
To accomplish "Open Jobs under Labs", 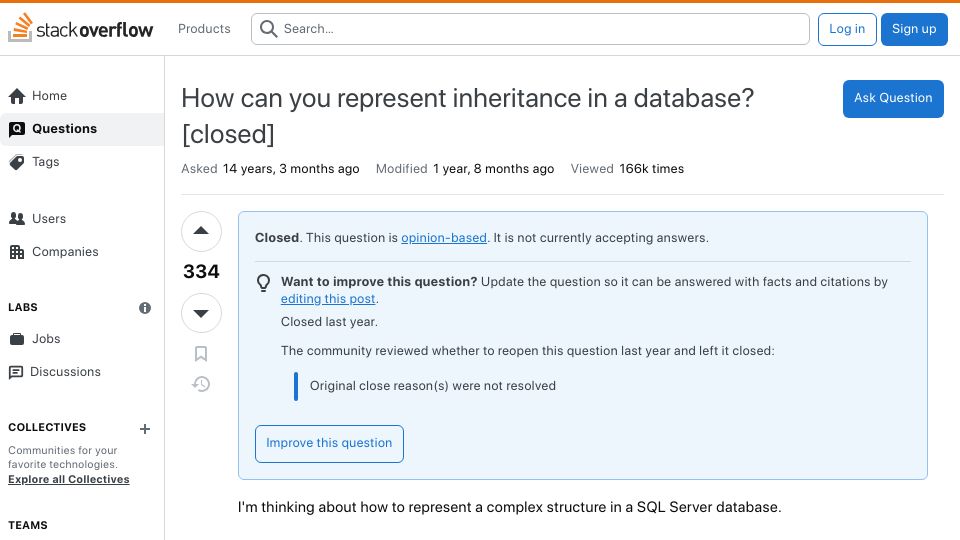I will (82, 339).
